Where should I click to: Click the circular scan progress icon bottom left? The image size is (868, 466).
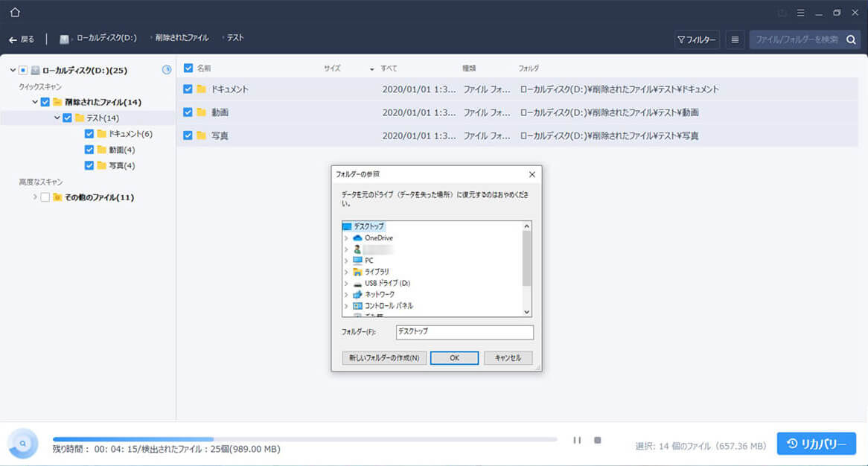point(23,443)
